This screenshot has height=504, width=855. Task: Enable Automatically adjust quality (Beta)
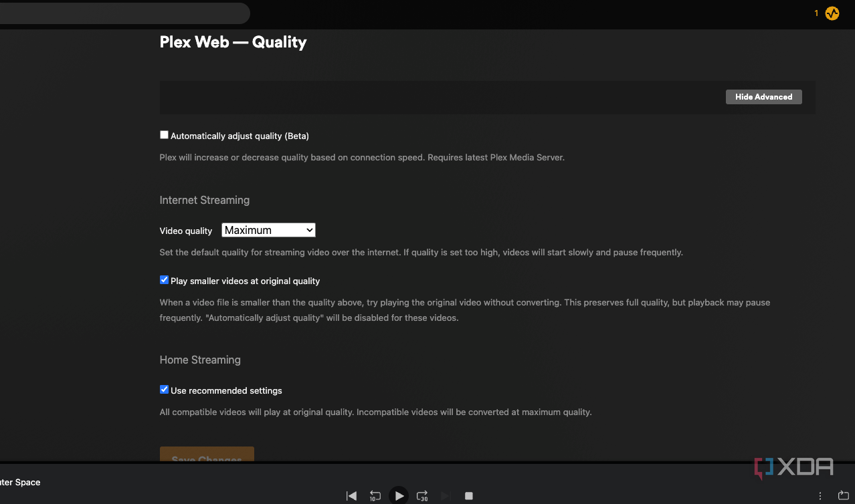pyautogui.click(x=164, y=135)
